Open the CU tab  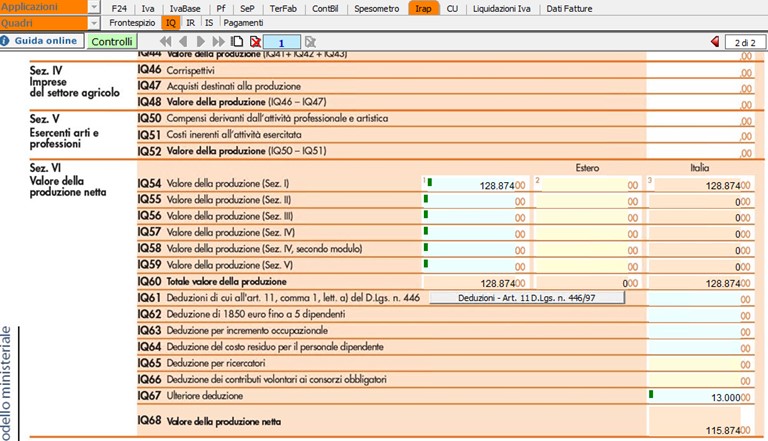(x=452, y=8)
